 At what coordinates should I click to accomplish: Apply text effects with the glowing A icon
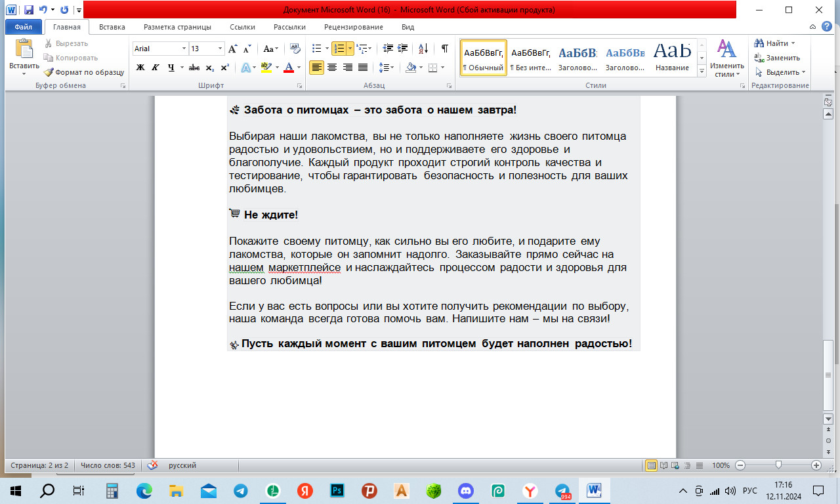tap(245, 68)
